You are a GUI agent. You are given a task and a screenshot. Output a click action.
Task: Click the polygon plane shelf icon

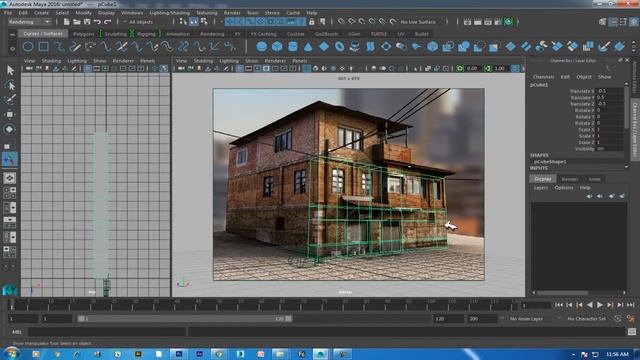[x=324, y=47]
